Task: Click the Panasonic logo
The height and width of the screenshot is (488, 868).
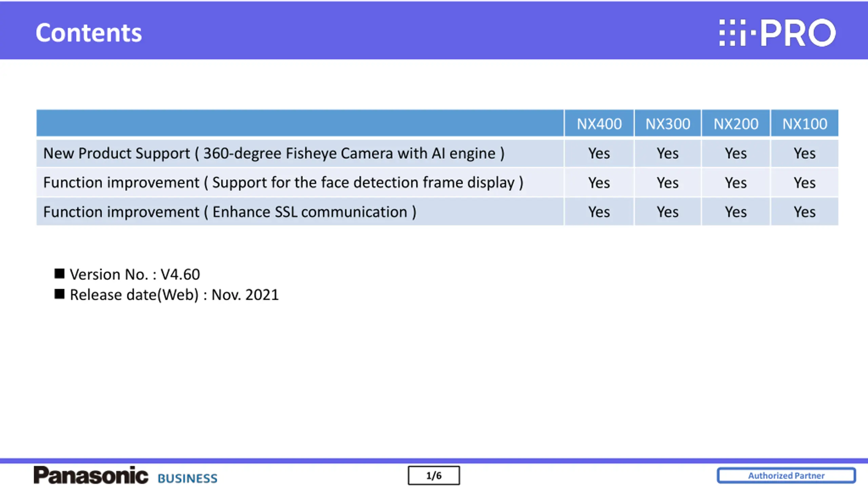Action: pos(91,475)
